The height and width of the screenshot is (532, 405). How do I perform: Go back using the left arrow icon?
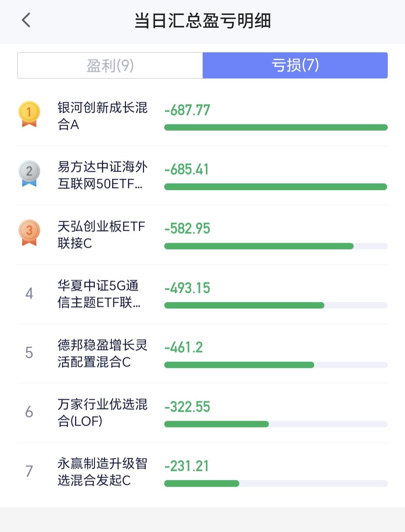click(x=26, y=20)
